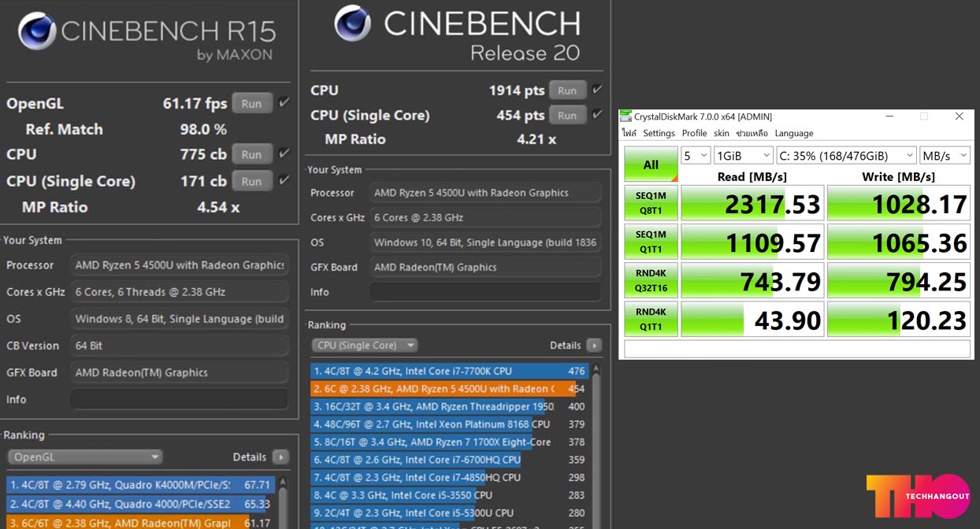Click the 743.79 random read result

coord(752,280)
